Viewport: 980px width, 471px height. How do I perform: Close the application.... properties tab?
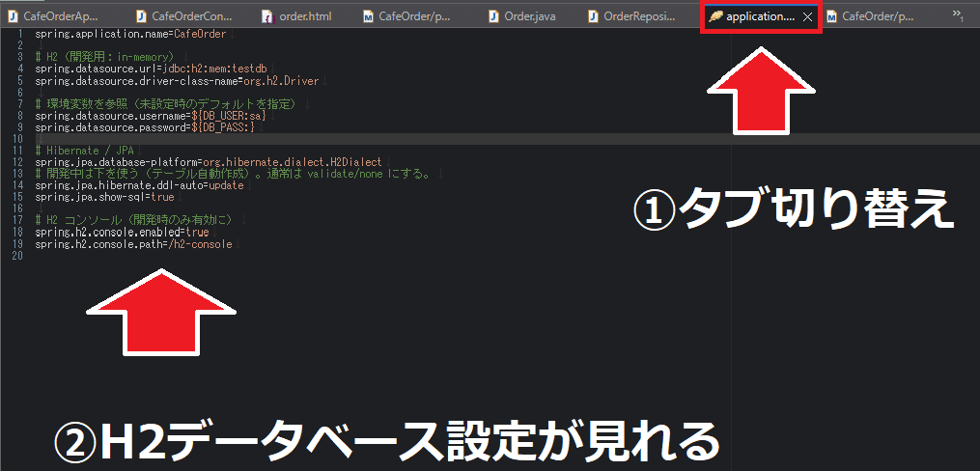[x=807, y=16]
